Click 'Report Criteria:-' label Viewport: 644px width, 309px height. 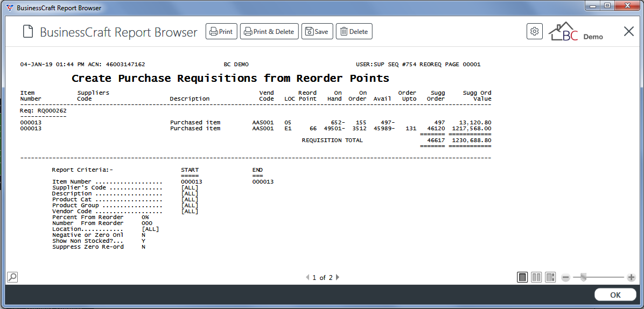tap(82, 170)
